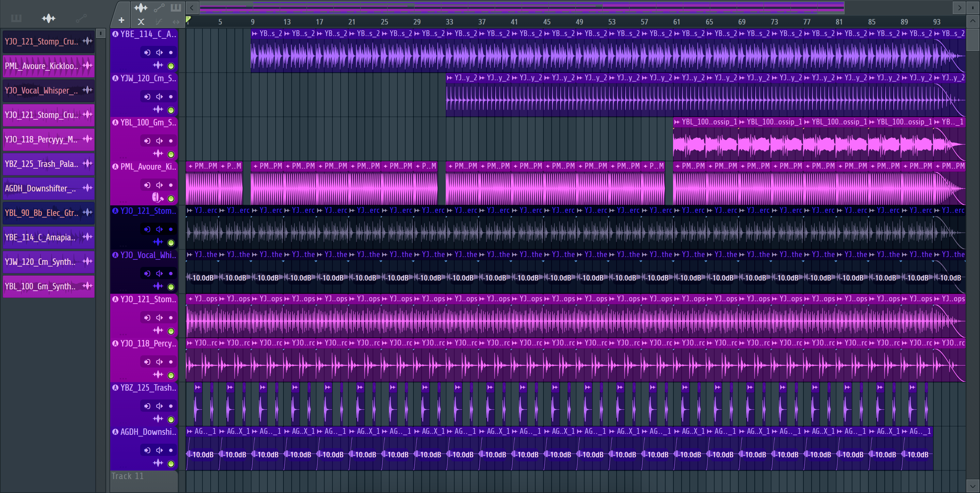Screen dimensions: 980x493
Task: Show audio clips in the picker panel header
Action: [49, 18]
